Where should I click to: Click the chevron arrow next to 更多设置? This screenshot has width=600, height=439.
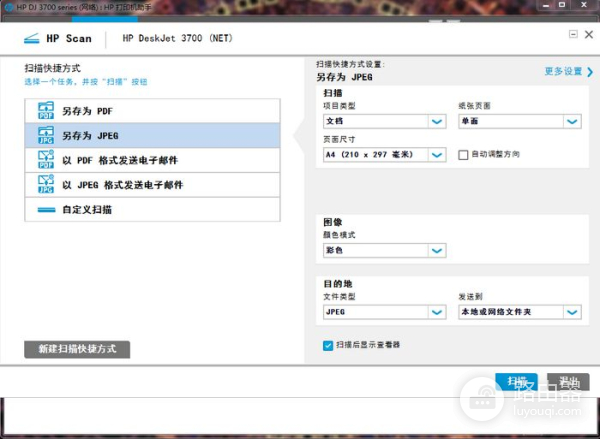click(x=590, y=72)
